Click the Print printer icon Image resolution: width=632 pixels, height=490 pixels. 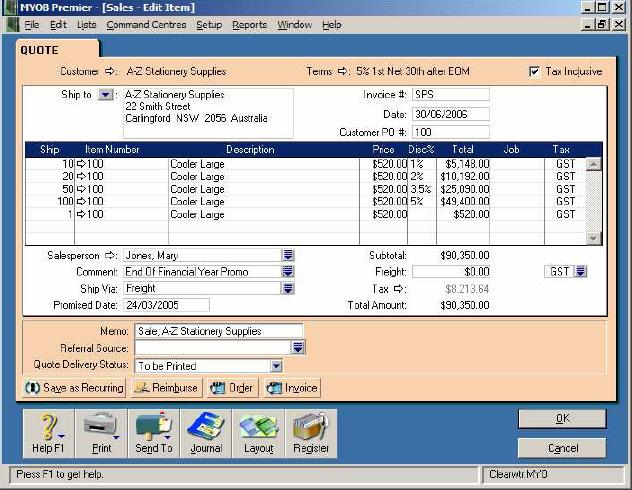[101, 434]
